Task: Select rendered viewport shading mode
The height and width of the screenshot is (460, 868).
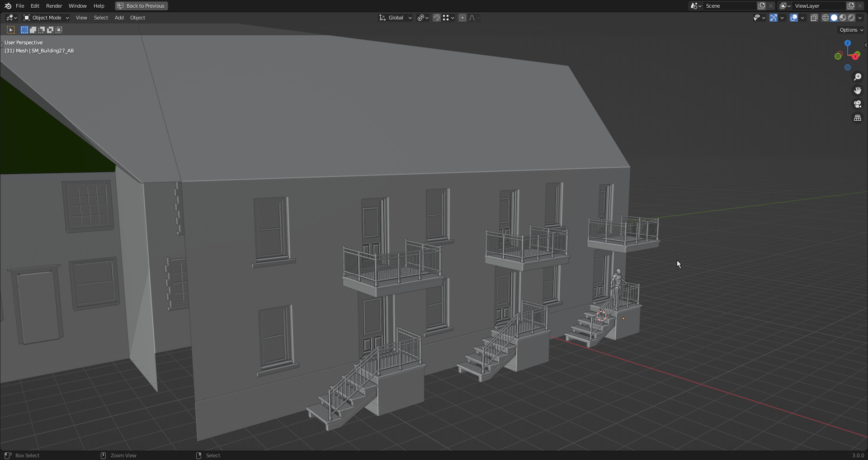Action: pyautogui.click(x=851, y=18)
